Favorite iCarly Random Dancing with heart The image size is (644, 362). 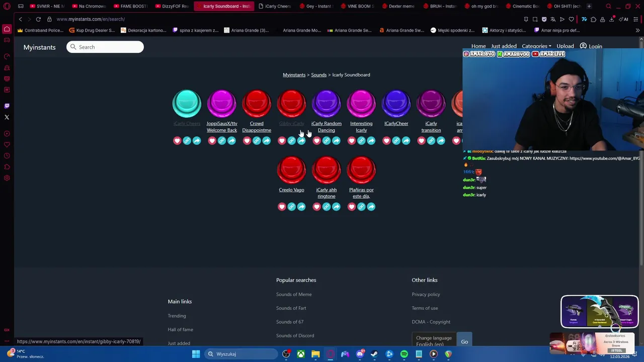pos(316,141)
